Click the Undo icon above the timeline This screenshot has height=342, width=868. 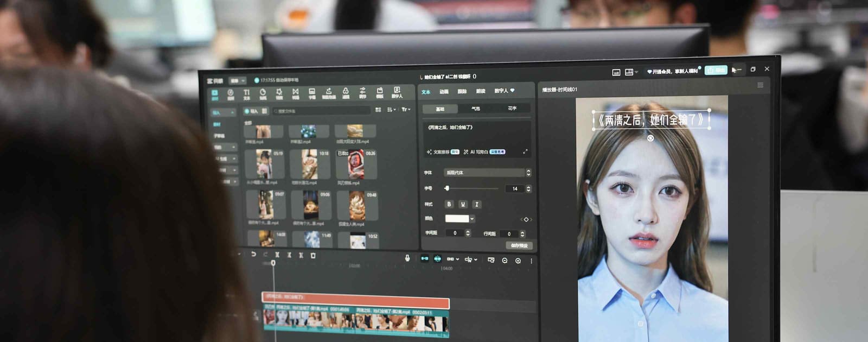(x=253, y=255)
